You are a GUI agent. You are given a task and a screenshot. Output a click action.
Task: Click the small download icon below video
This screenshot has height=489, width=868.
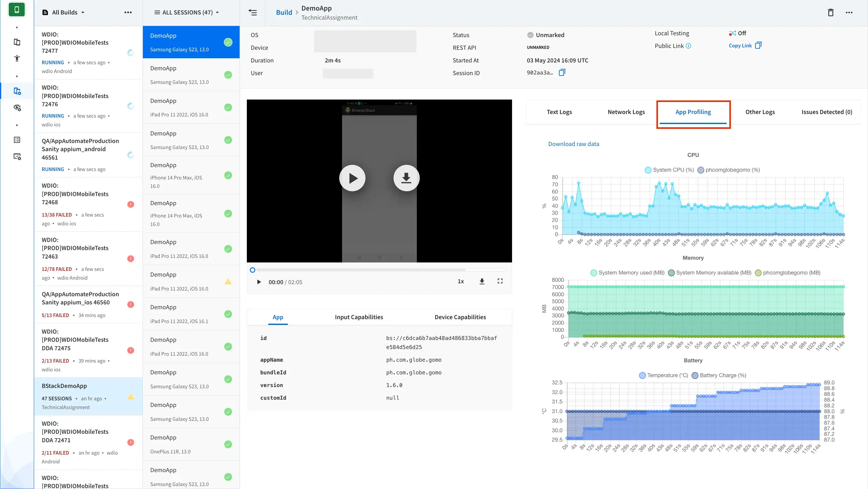pyautogui.click(x=482, y=281)
